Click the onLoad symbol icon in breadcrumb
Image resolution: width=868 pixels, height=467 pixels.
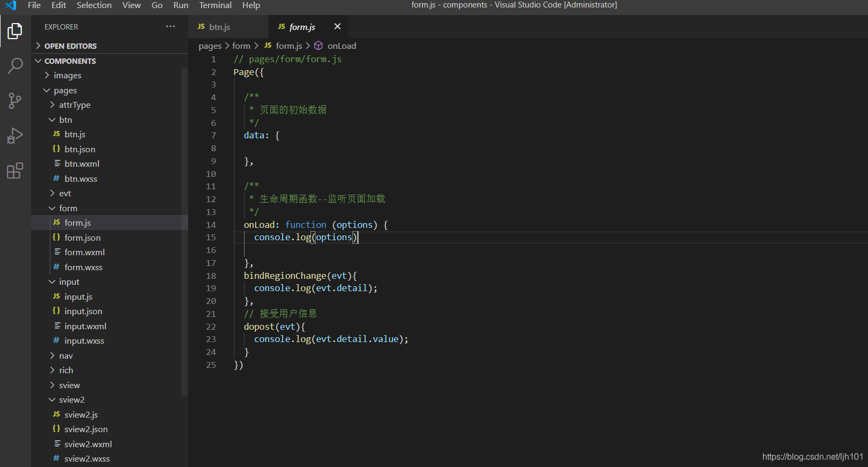pos(318,46)
